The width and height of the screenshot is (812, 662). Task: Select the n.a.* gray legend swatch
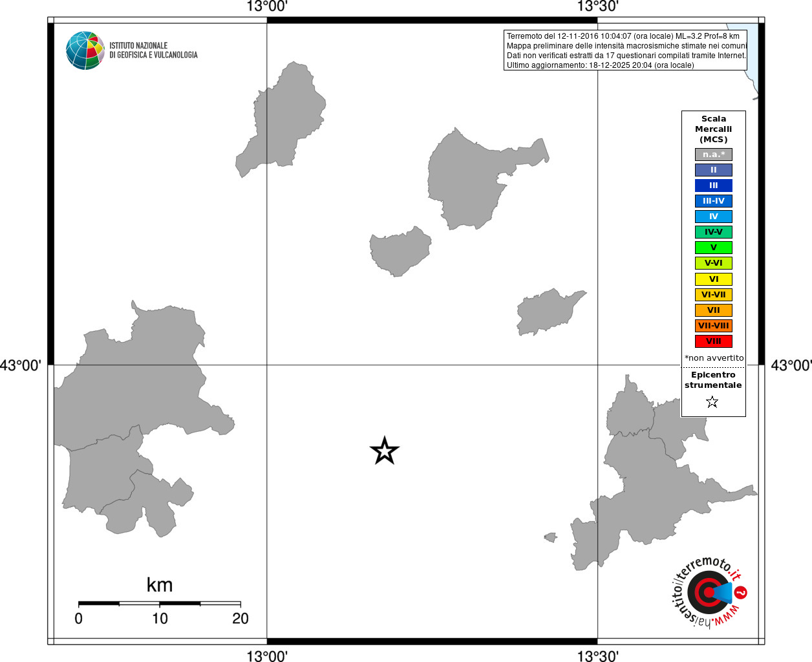click(714, 155)
